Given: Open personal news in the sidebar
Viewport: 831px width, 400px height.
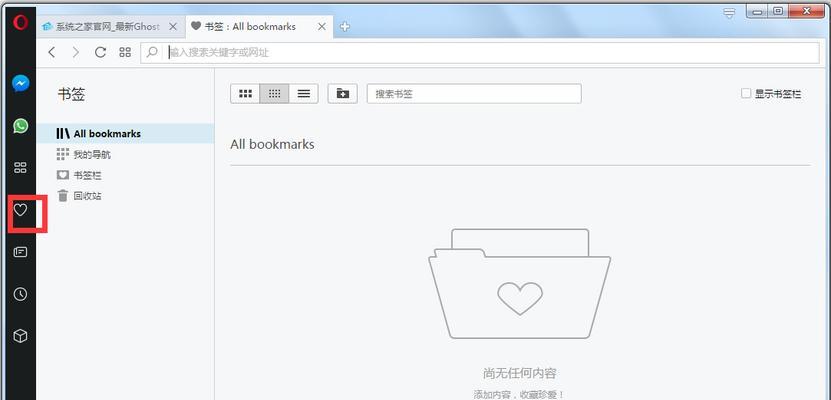Looking at the screenshot, I should [x=20, y=252].
